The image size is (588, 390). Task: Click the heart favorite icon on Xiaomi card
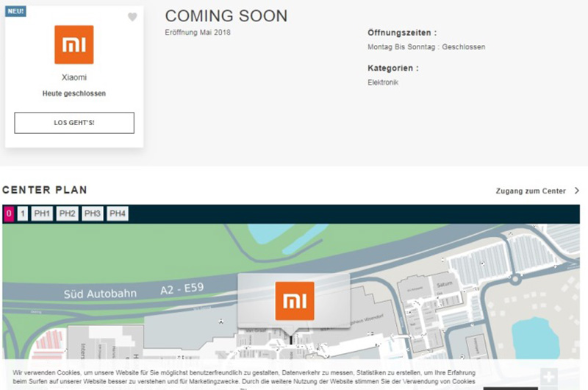pos(132,17)
